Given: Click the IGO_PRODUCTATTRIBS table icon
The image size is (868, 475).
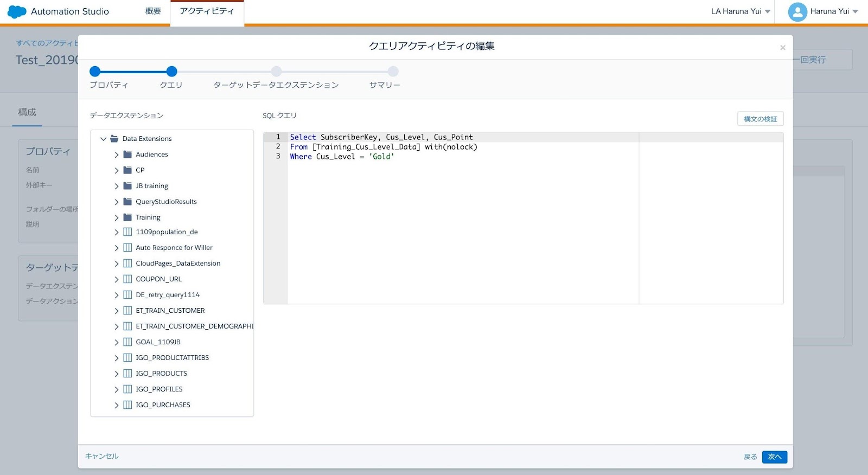Looking at the screenshot, I should coord(127,358).
